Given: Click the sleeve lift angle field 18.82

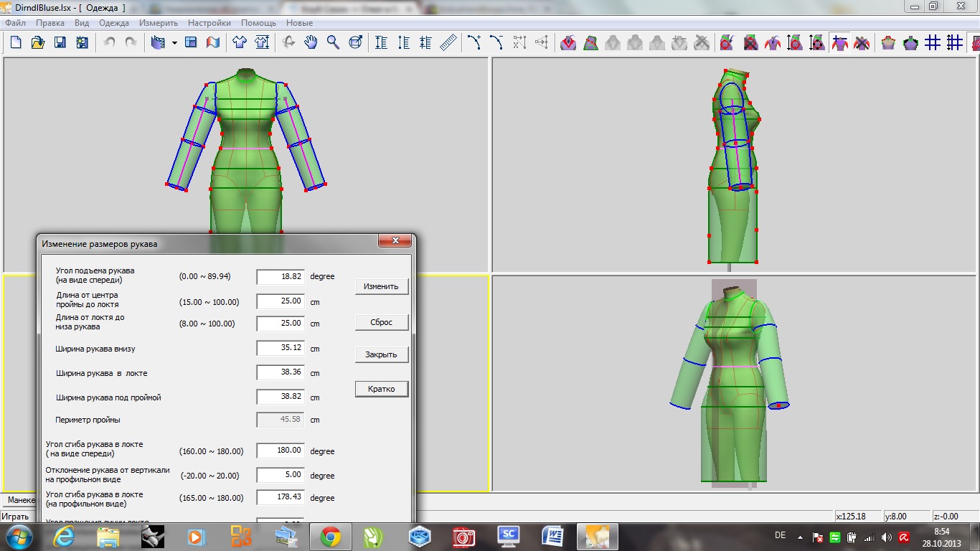Looking at the screenshot, I should click(x=281, y=276).
